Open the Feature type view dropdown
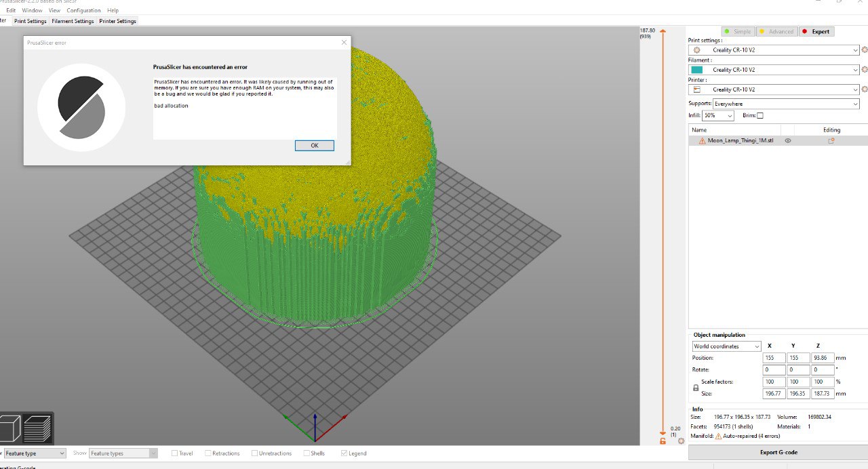Screen dimensions: 868x469 tap(34, 453)
